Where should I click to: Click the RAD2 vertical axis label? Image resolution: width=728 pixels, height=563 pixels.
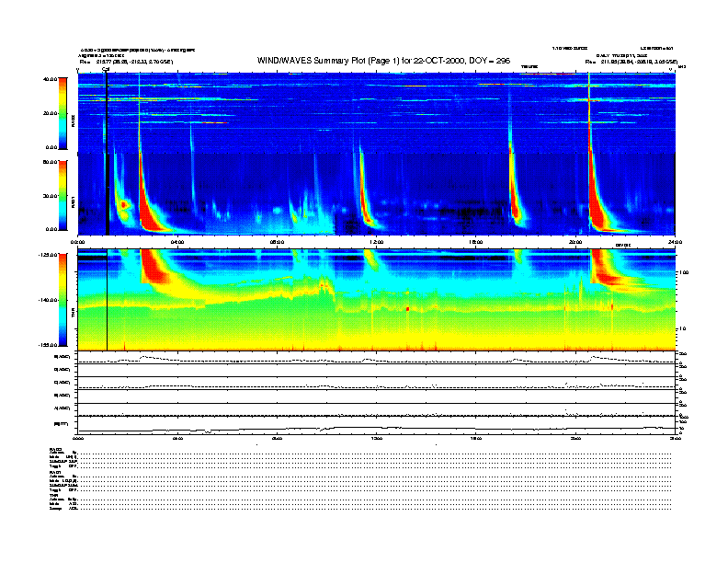point(73,122)
